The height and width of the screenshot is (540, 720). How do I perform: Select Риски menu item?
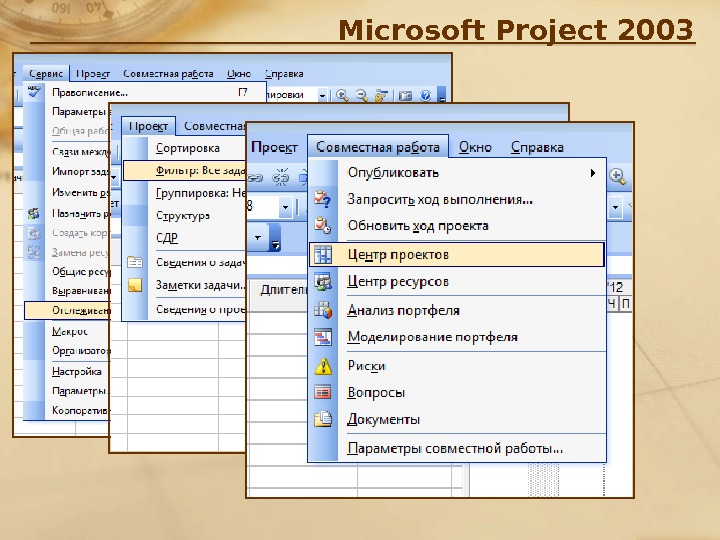(x=366, y=366)
